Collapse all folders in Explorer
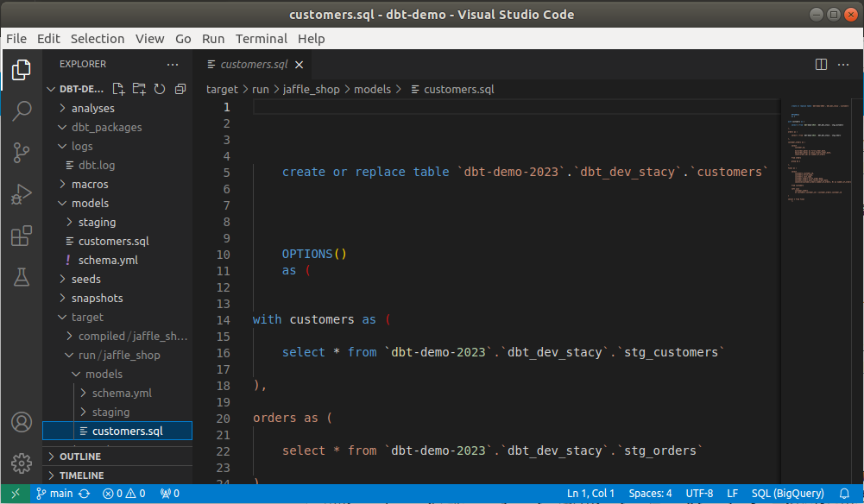The width and height of the screenshot is (864, 504). [180, 89]
